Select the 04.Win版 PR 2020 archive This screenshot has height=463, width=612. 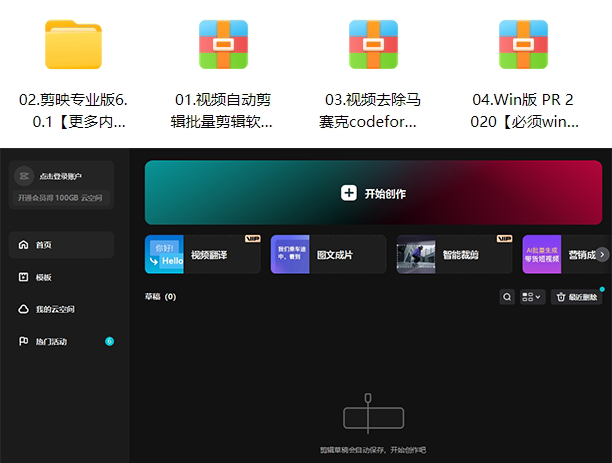pyautogui.click(x=523, y=45)
